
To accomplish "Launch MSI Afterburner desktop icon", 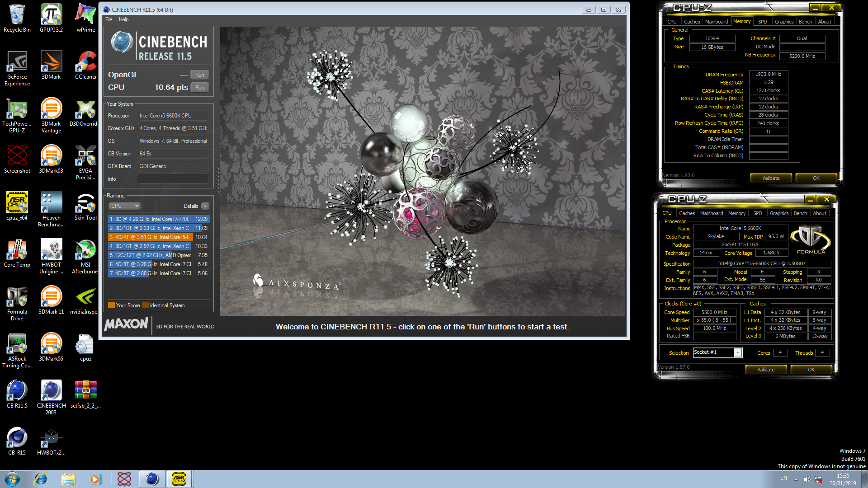I will coord(85,256).
